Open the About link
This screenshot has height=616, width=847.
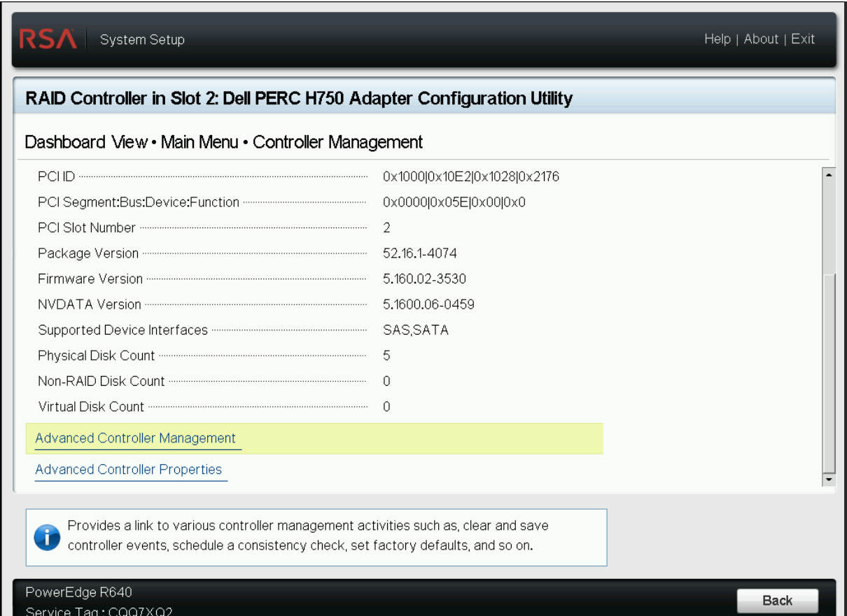761,39
